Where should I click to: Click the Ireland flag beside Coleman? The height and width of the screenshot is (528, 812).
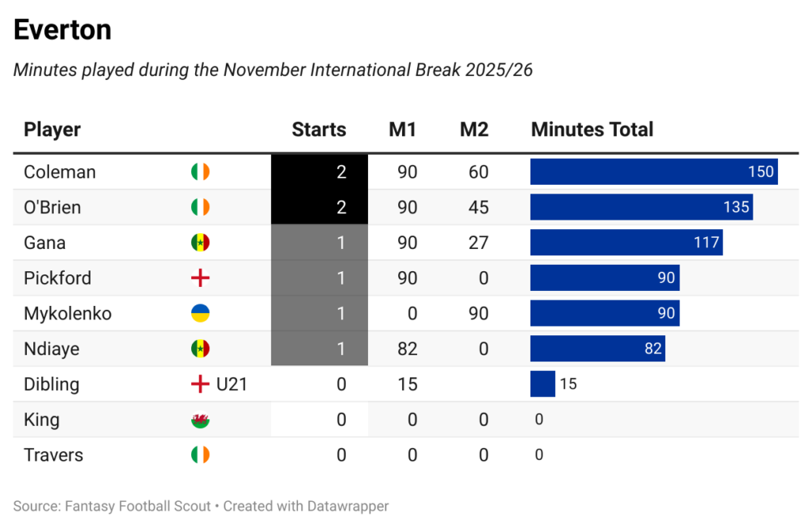(x=200, y=172)
